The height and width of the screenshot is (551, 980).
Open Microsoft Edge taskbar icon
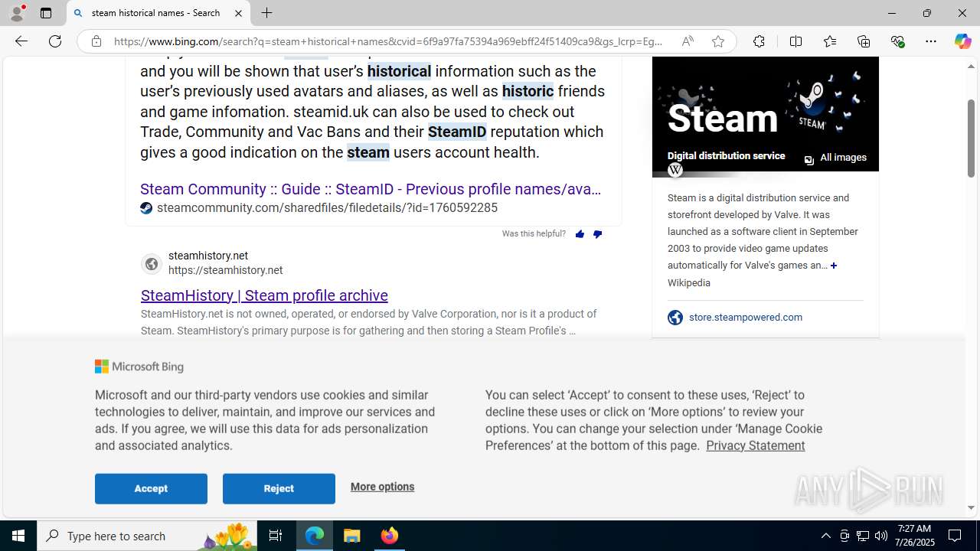[x=315, y=536]
